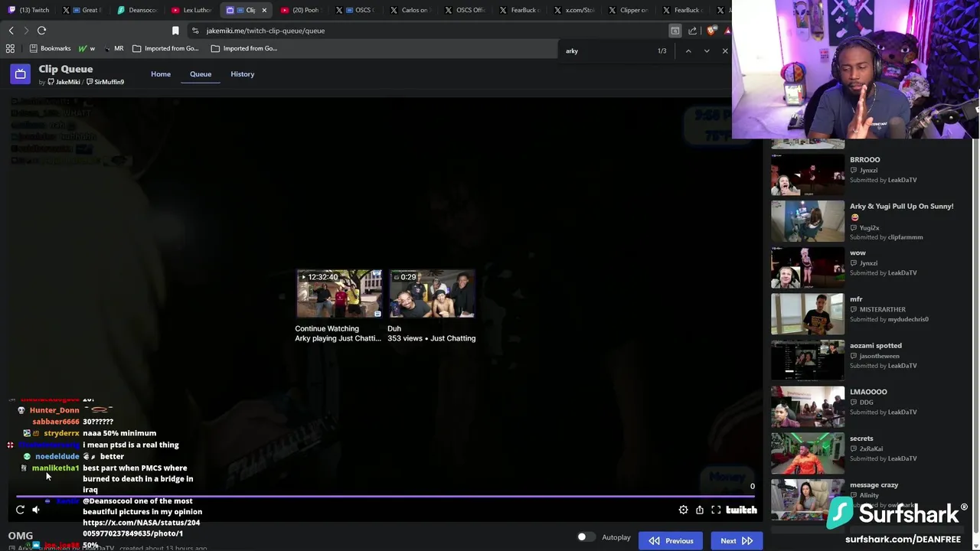Click the address bar URL field
This screenshot has height=551, width=980.
click(429, 31)
